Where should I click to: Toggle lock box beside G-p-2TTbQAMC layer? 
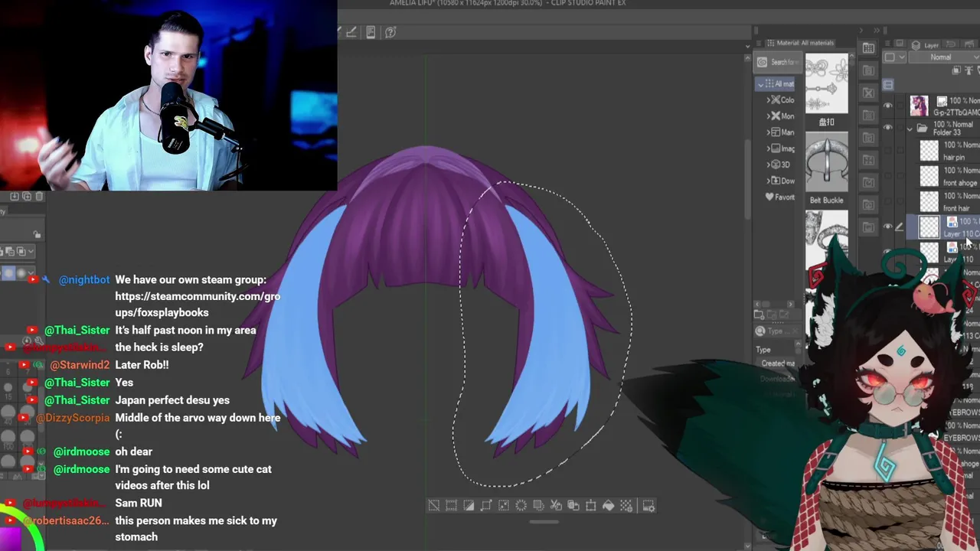(x=900, y=106)
